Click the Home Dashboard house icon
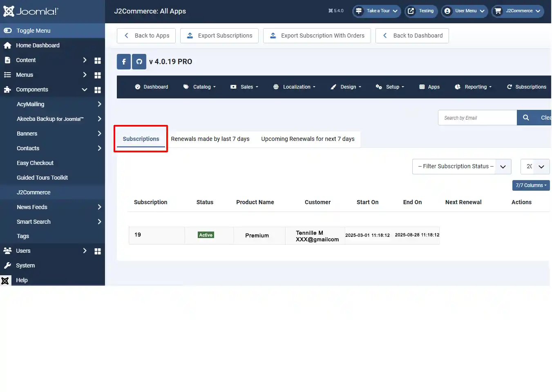 [x=7, y=45]
